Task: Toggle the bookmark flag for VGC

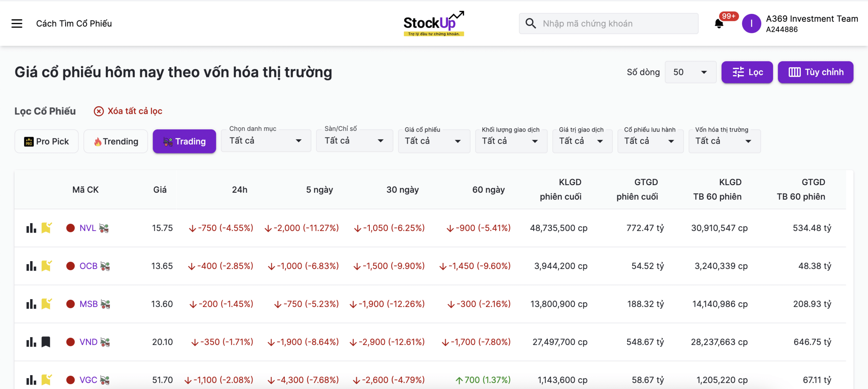Action: (x=46, y=380)
